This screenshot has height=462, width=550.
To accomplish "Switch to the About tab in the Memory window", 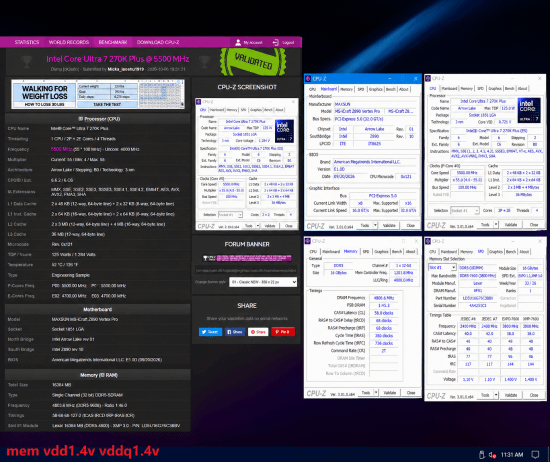I will 410,252.
